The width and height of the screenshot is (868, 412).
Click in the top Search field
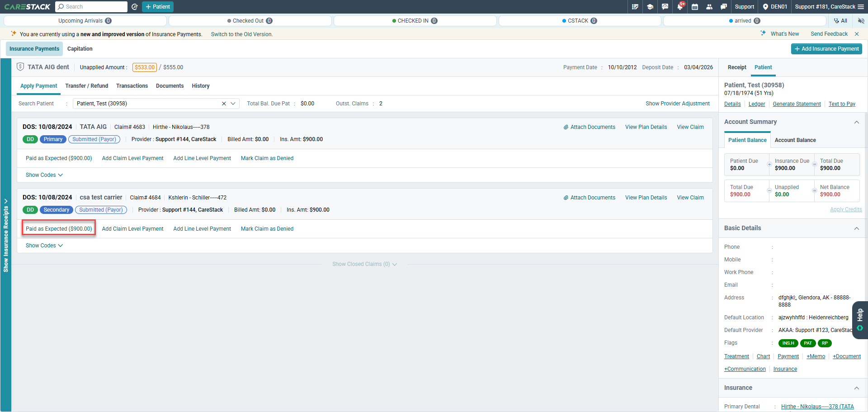click(x=91, y=7)
